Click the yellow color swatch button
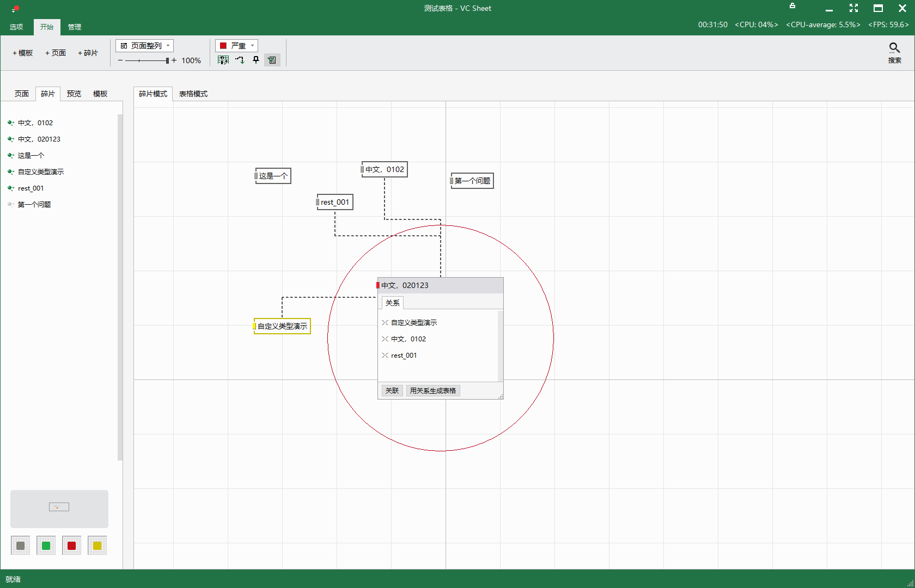915x588 pixels. (x=97, y=546)
